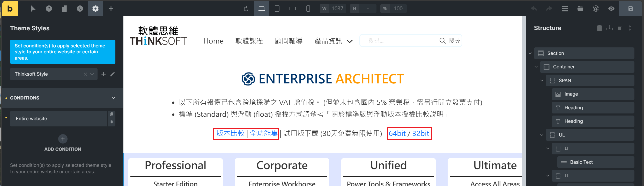644x186 pixels.
Task: Select the Container element in Structure
Action: click(587, 67)
